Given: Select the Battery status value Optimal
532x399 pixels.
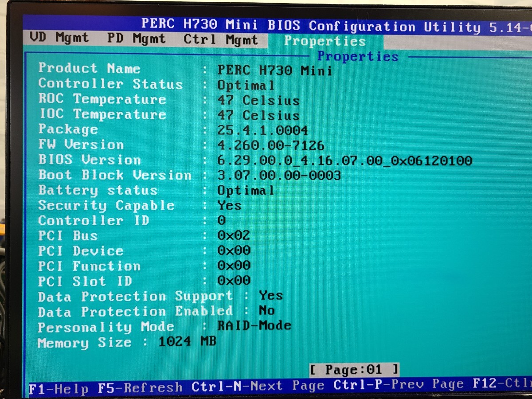Looking at the screenshot, I should click(246, 191).
